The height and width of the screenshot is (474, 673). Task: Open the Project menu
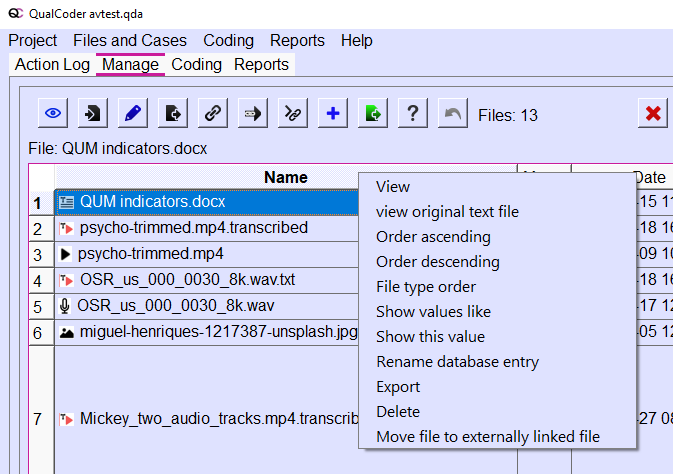33,41
